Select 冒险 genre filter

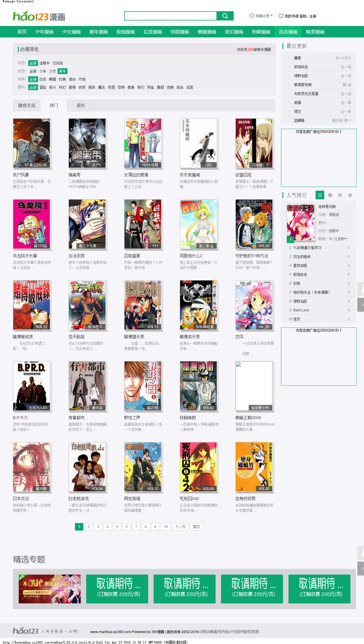(x=42, y=87)
